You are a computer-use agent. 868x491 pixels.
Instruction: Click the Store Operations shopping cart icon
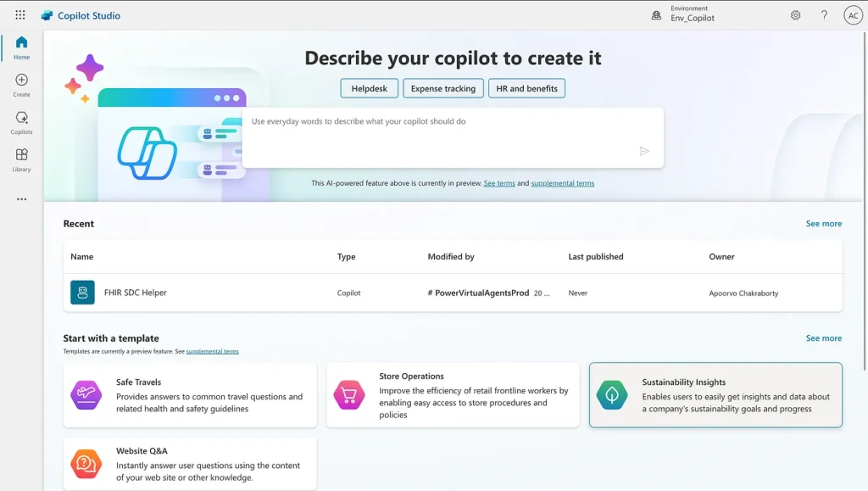(x=349, y=394)
